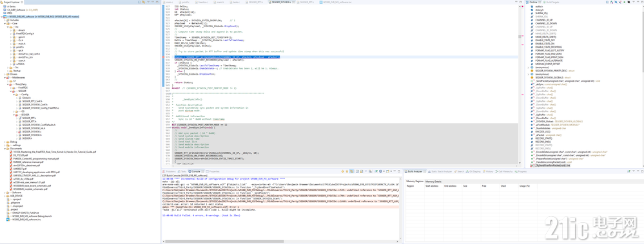Expand the Drivers folder
The height and width of the screenshot is (244, 644).
(5, 74)
